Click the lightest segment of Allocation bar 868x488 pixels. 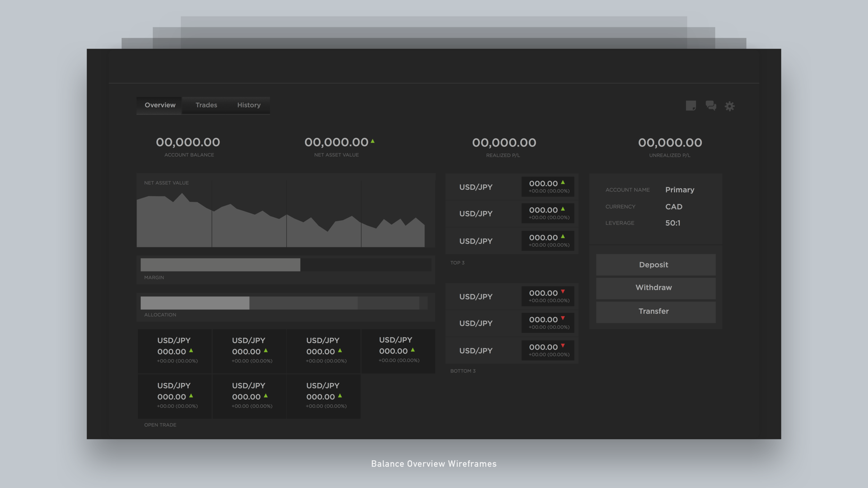click(195, 303)
